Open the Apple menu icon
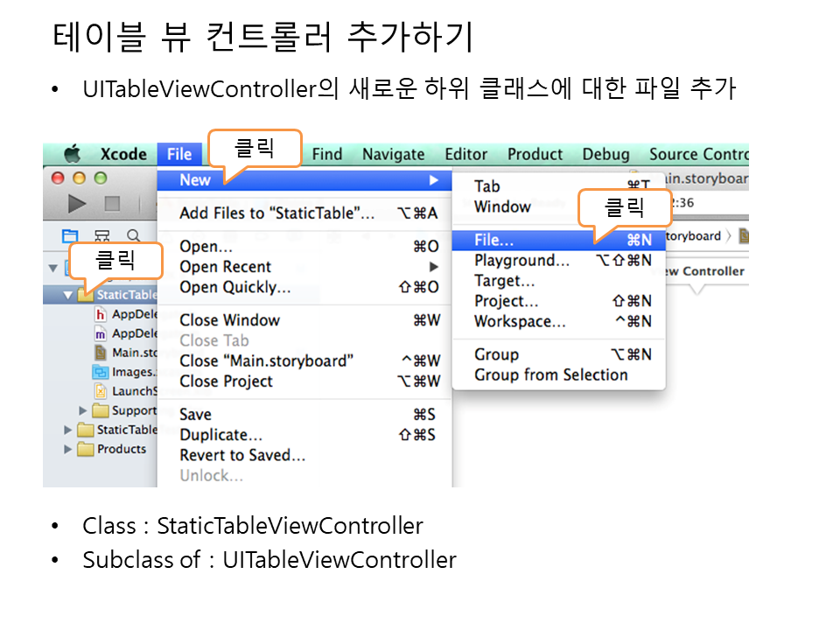The height and width of the screenshot is (630, 840). coord(72,155)
